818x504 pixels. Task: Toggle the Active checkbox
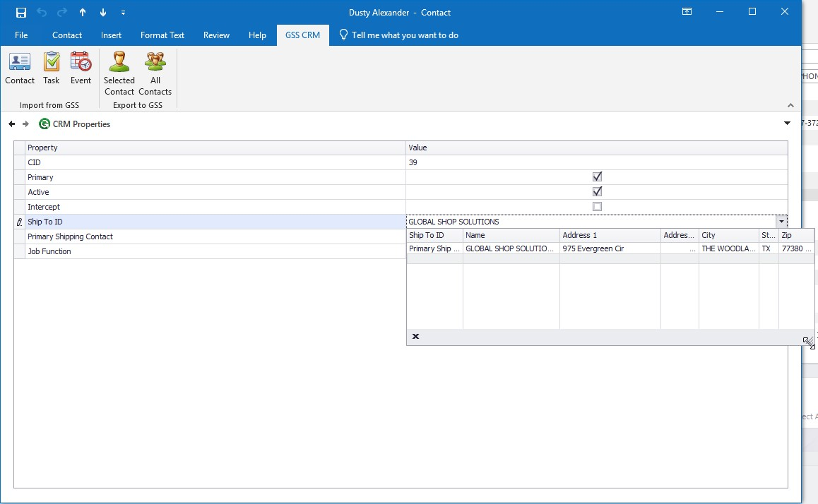pyautogui.click(x=598, y=191)
